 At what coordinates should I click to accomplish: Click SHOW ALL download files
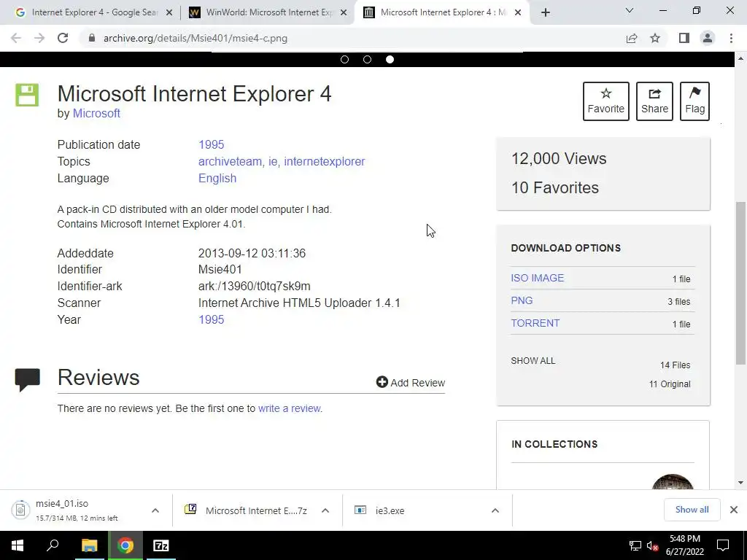pyautogui.click(x=533, y=361)
